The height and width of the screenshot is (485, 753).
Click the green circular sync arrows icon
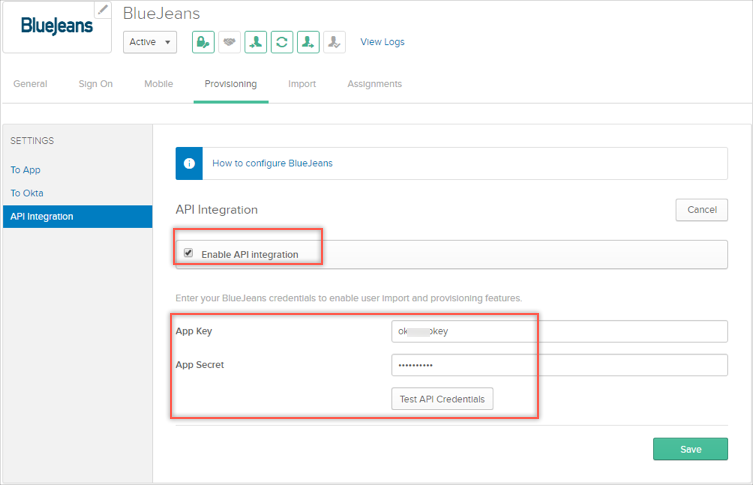[x=282, y=42]
